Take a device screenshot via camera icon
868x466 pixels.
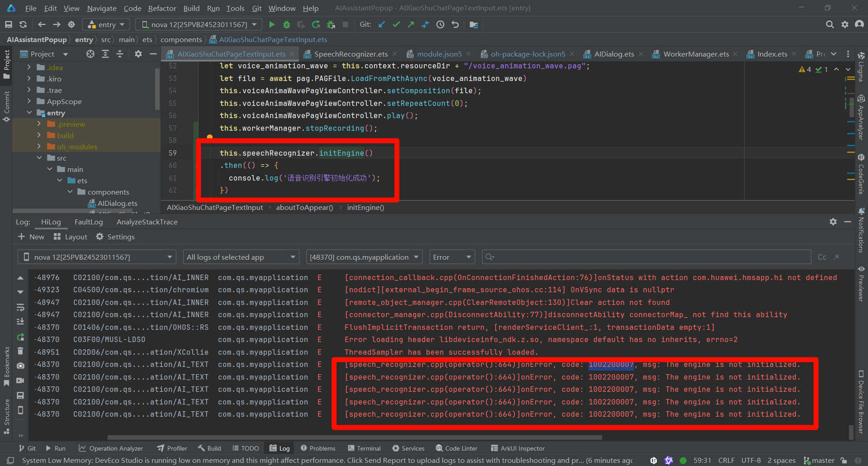coord(20,366)
